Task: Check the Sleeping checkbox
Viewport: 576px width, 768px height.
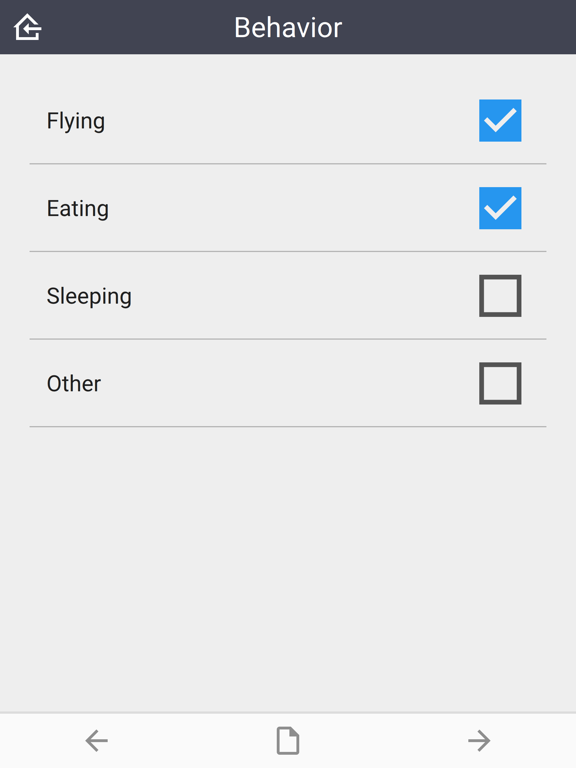Action: [x=500, y=296]
